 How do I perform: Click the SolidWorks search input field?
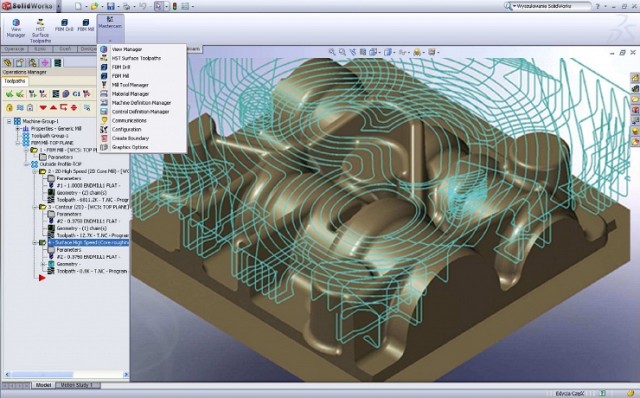(551, 6)
